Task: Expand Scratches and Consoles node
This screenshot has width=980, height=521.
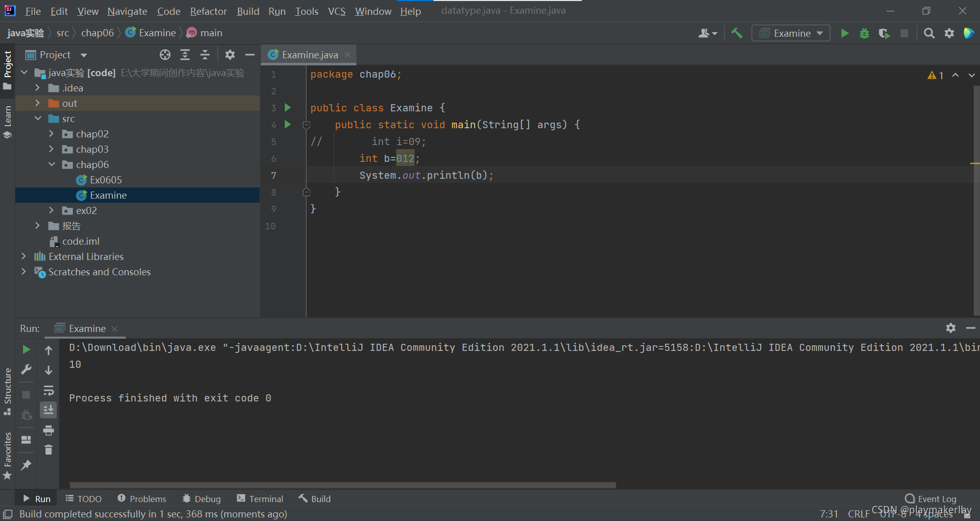Action: click(24, 272)
